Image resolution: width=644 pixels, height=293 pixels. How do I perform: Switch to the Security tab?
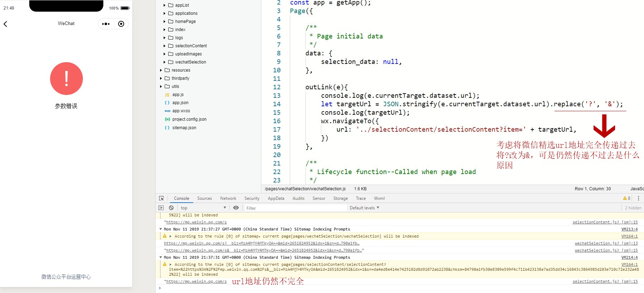tap(252, 198)
